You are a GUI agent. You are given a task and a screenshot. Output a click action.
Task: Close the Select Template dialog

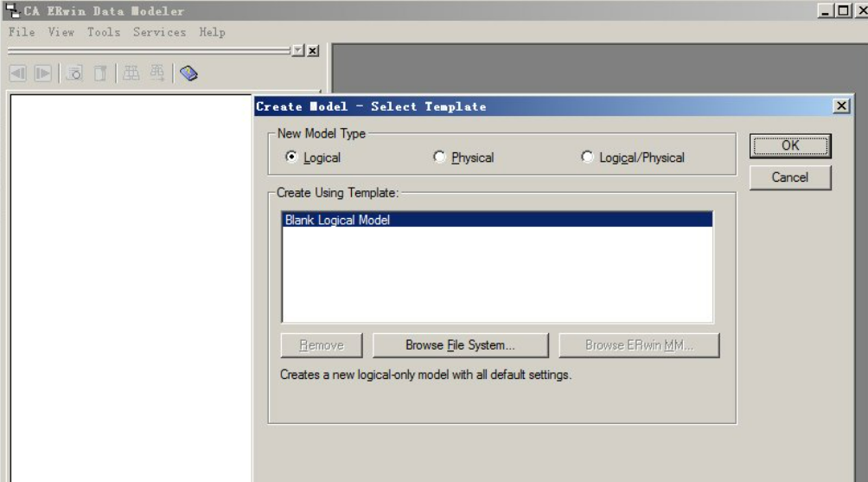point(841,106)
